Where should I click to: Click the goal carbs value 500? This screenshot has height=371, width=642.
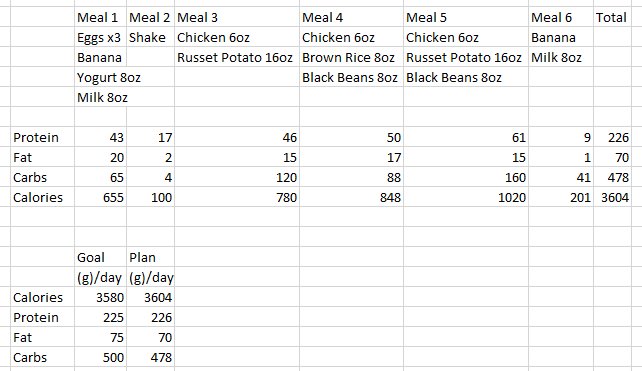click(x=100, y=357)
